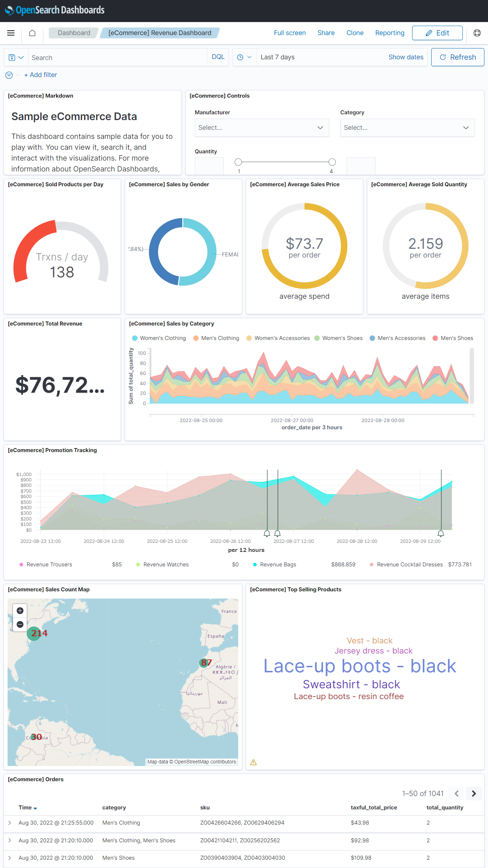Open the Manufacturer select dropdown
The width and height of the screenshot is (488, 868).
262,128
